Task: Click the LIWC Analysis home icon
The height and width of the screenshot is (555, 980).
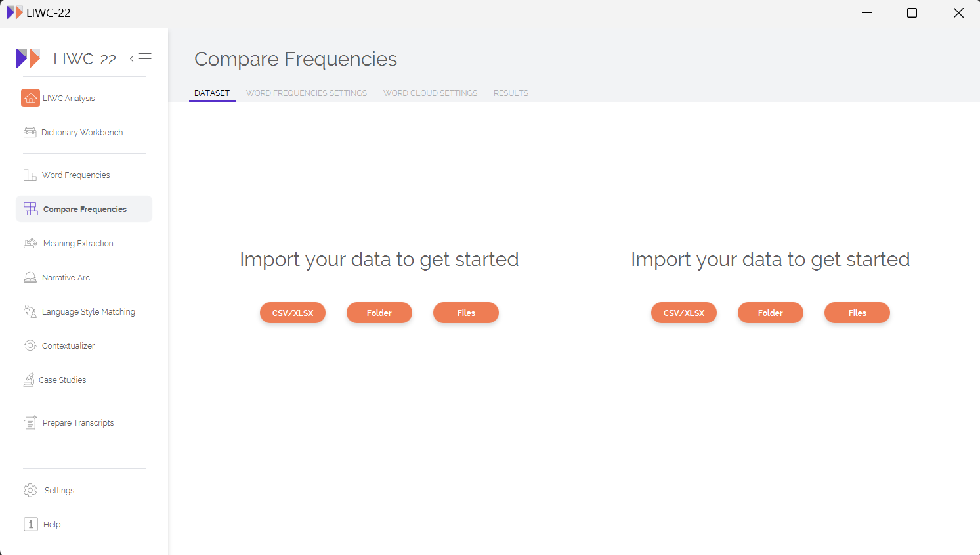Action: point(30,98)
